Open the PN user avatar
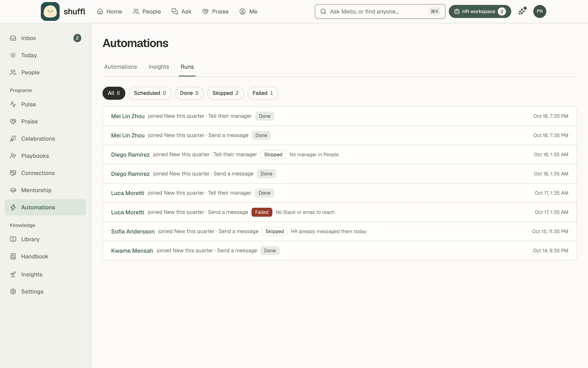Screen dimensions: 588x368 (540, 11)
